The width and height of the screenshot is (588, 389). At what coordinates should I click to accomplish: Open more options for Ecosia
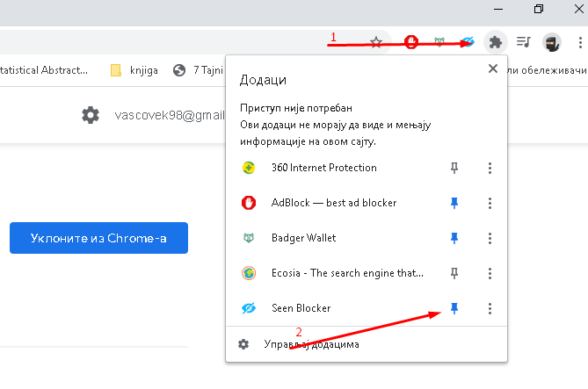[x=490, y=274]
